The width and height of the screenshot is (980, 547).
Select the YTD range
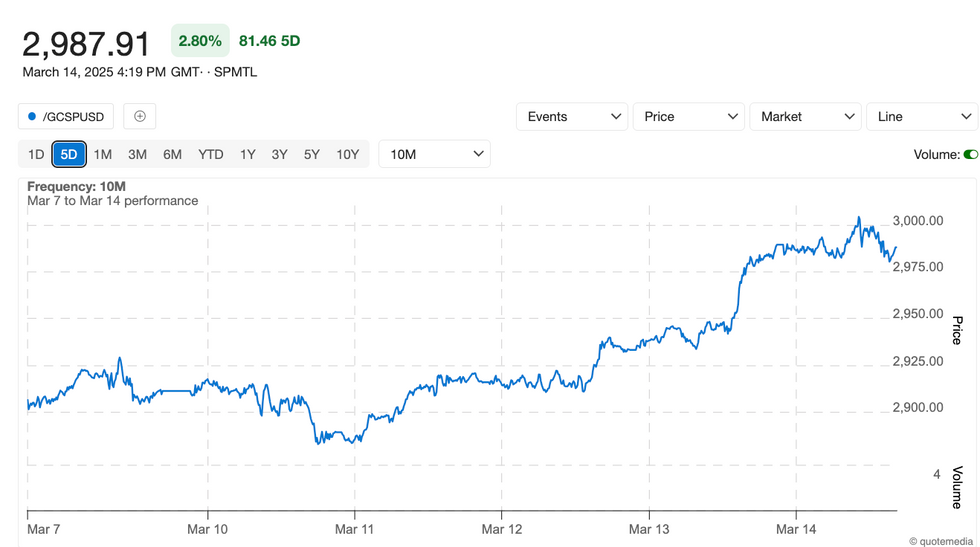pos(210,154)
